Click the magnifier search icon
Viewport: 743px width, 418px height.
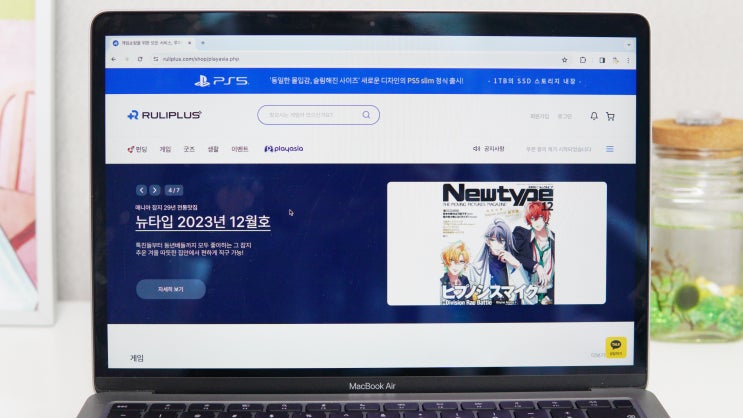click(x=366, y=115)
